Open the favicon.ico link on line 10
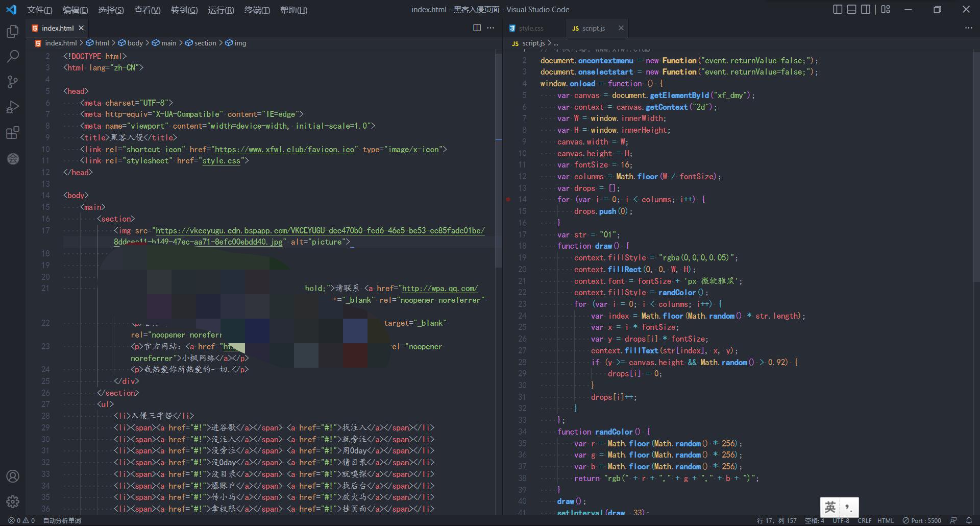This screenshot has width=980, height=526. tap(284, 150)
